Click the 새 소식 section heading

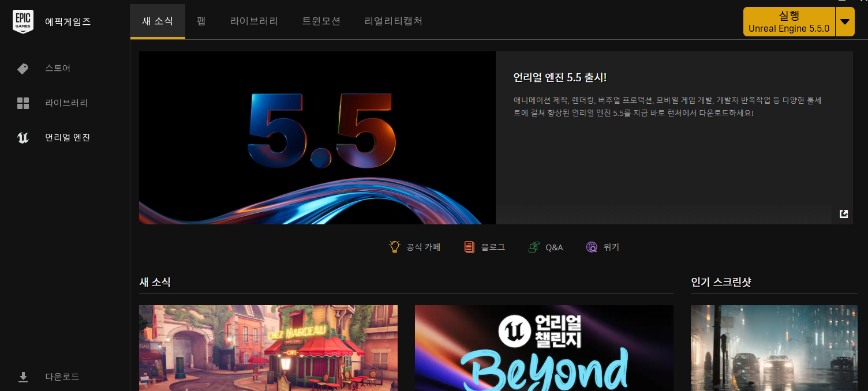155,283
